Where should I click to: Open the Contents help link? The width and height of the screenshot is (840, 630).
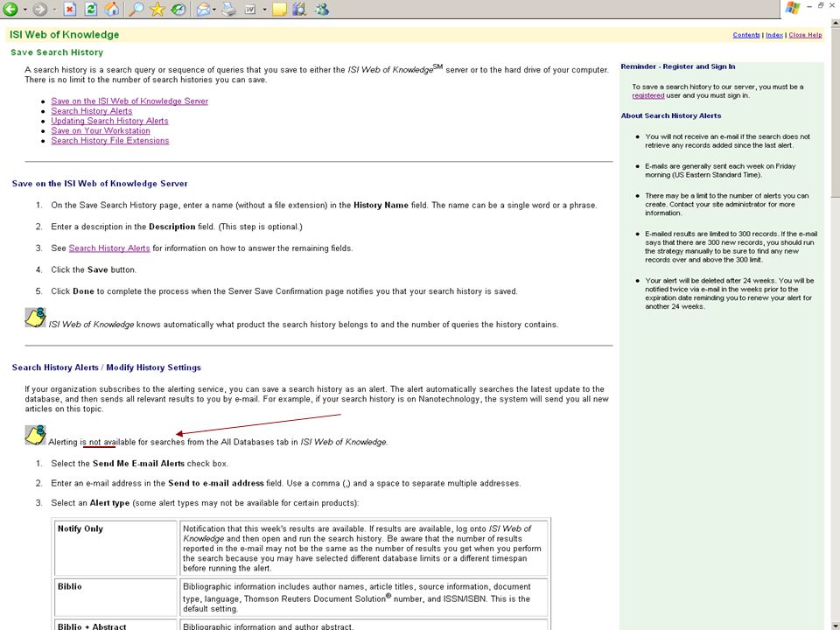[x=746, y=35]
